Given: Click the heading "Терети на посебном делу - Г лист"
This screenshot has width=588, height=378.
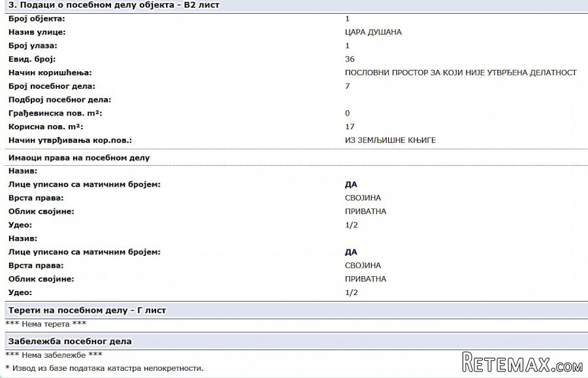Looking at the screenshot, I should point(87,310).
